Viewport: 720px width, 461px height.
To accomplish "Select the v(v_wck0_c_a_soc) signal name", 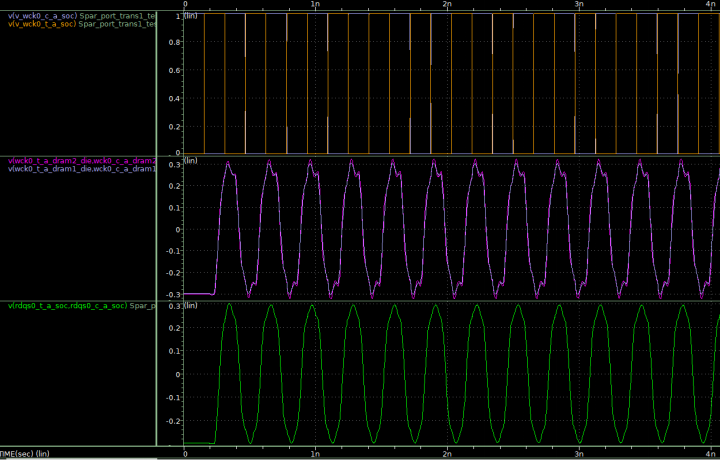I will [x=42, y=16].
